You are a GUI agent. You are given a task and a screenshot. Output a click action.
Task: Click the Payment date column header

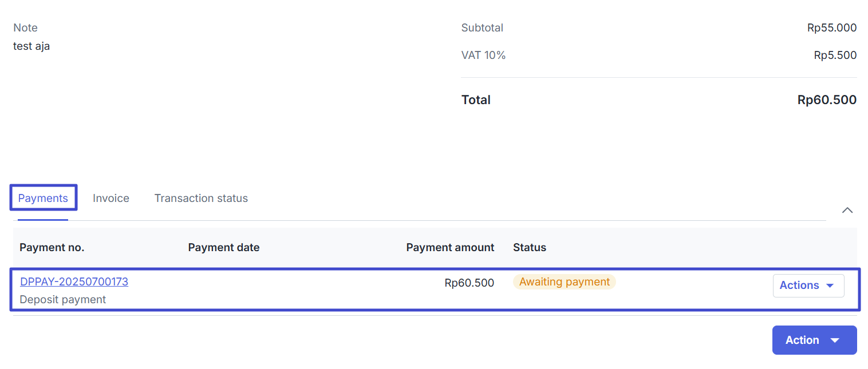[224, 248]
